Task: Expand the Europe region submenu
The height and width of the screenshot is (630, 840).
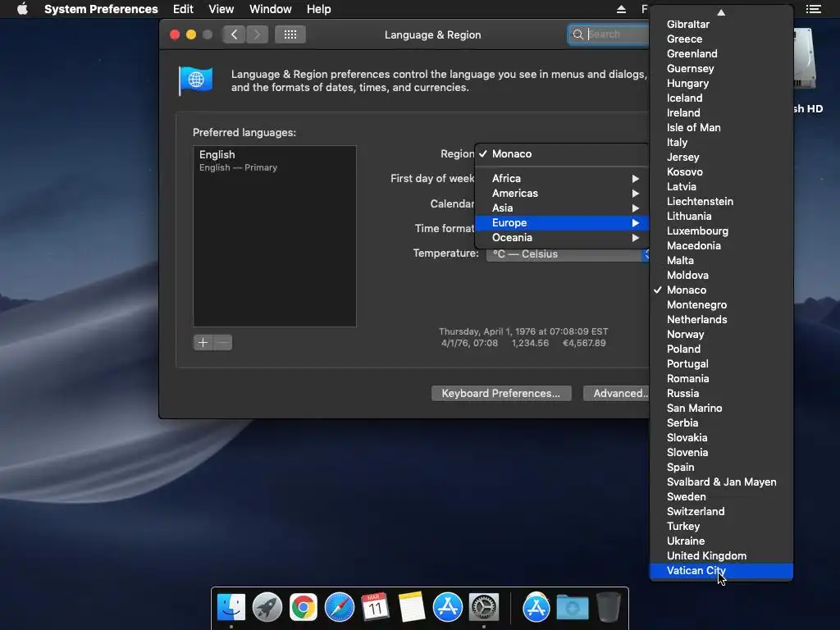Action: pos(562,223)
